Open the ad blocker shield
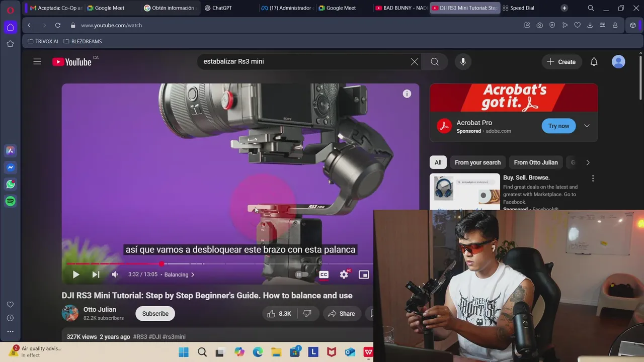The width and height of the screenshot is (644, 362). 552,25
